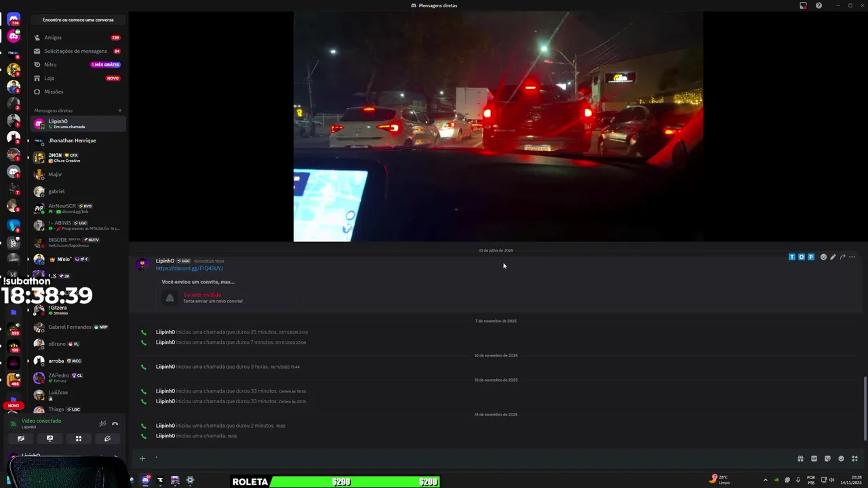Toggle camera in voice panel

pos(21,439)
